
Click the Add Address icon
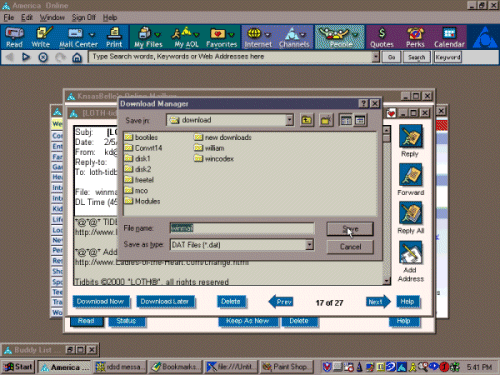click(411, 262)
